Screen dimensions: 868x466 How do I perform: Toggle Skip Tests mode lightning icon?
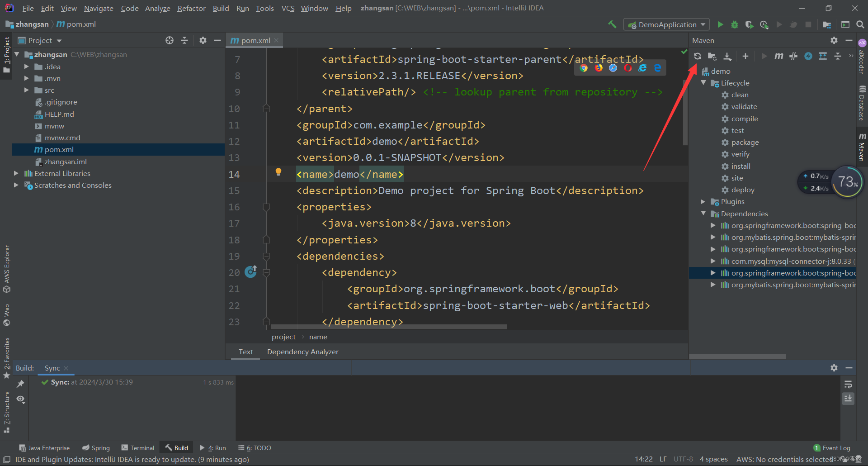point(808,56)
